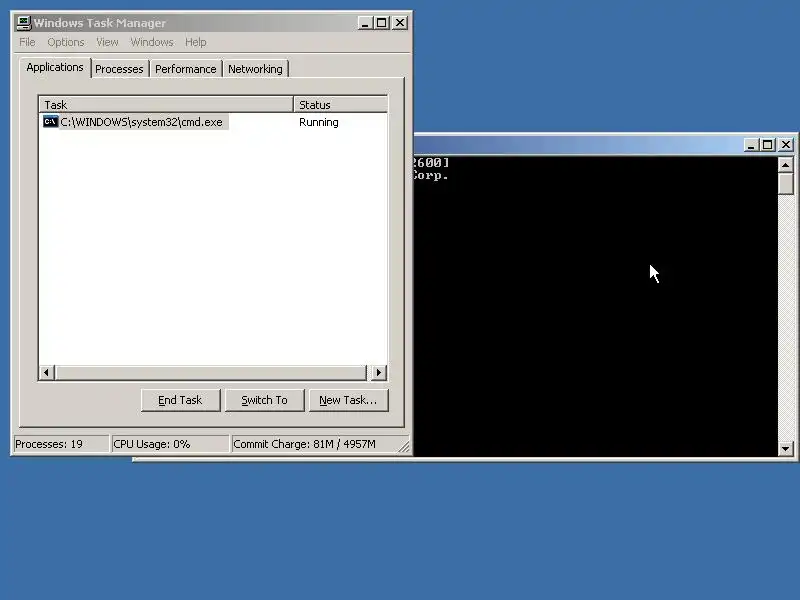Maximize the Windows Task Manager window

pyautogui.click(x=382, y=23)
